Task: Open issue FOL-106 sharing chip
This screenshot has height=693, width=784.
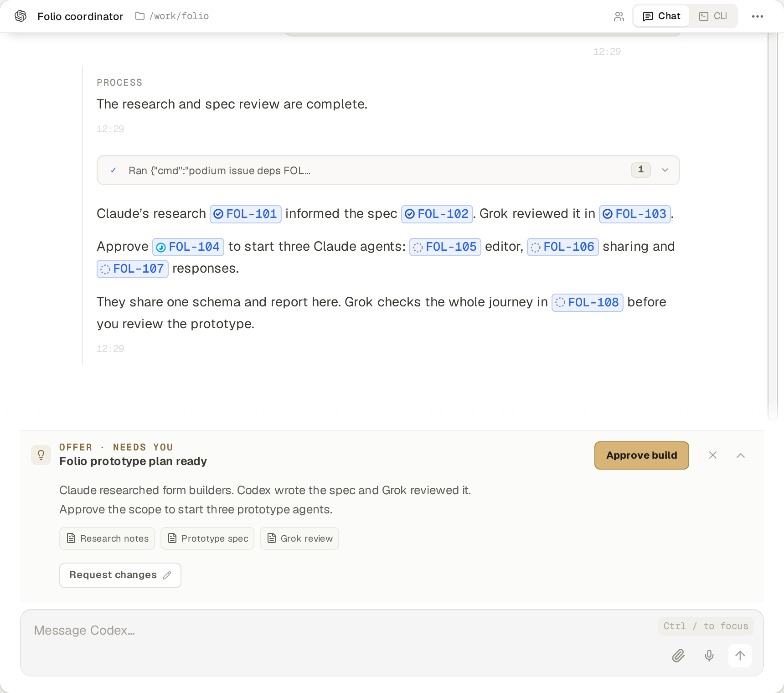Action: pyautogui.click(x=563, y=247)
